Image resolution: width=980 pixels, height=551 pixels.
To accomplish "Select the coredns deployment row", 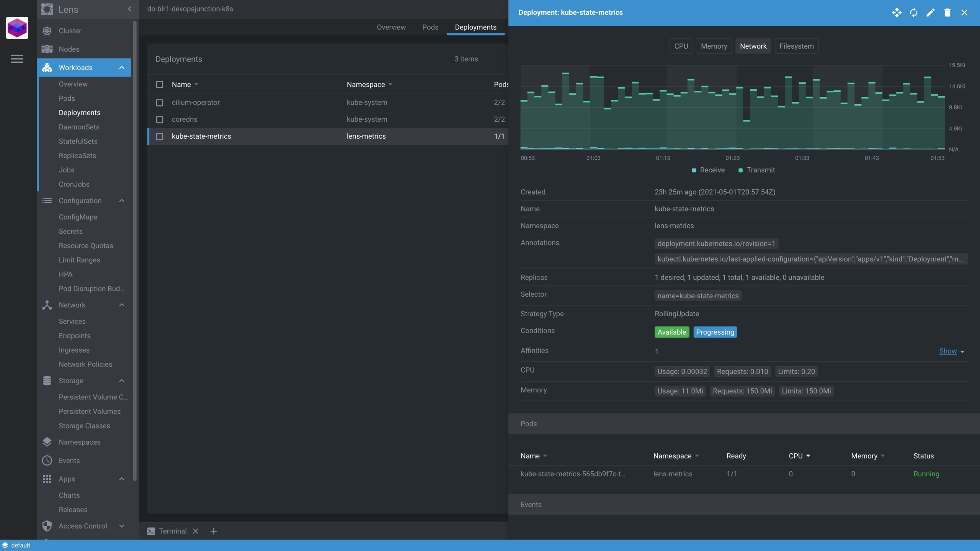I will tap(328, 119).
